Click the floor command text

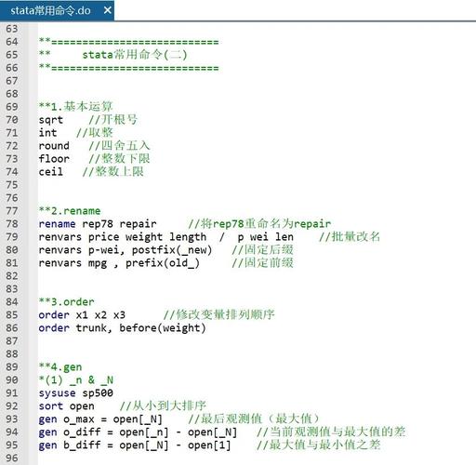click(x=54, y=159)
